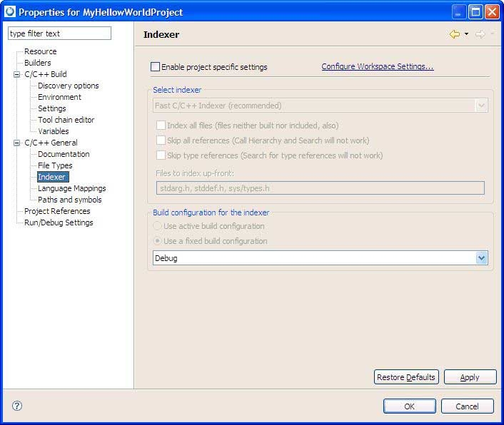Viewport: 504px width, 425px height.
Task: Select Use a fixed build configuration radio
Action: click(158, 241)
